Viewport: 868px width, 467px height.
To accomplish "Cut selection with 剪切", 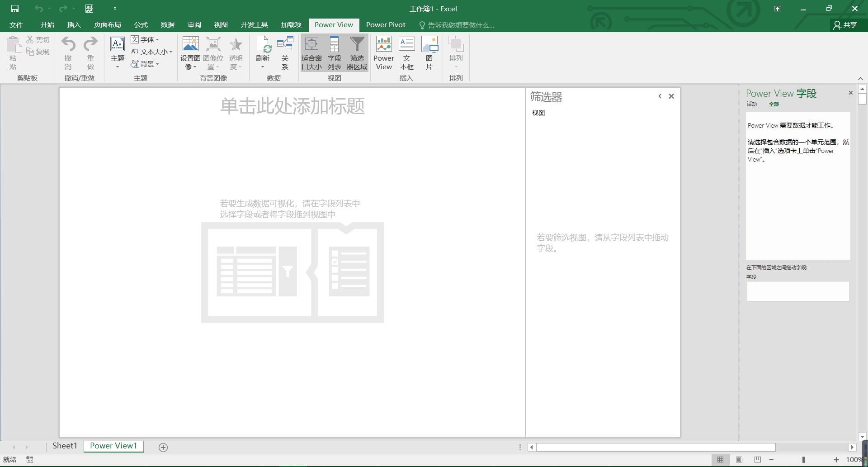I will (x=38, y=40).
